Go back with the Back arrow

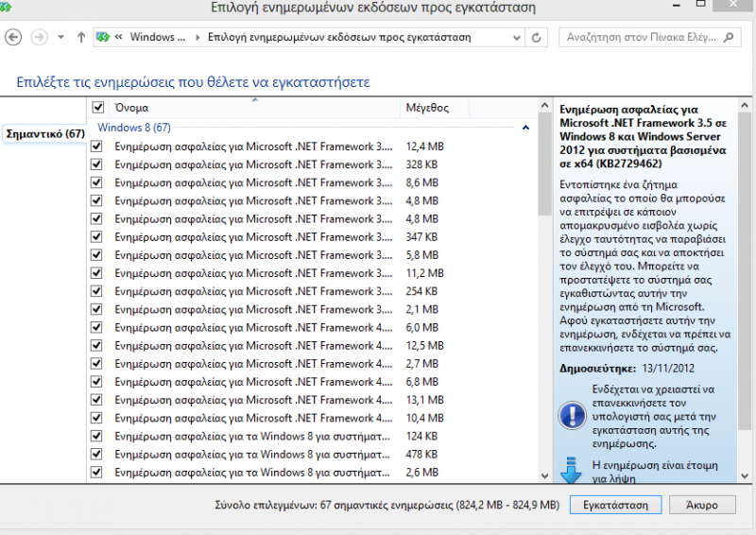click(13, 37)
